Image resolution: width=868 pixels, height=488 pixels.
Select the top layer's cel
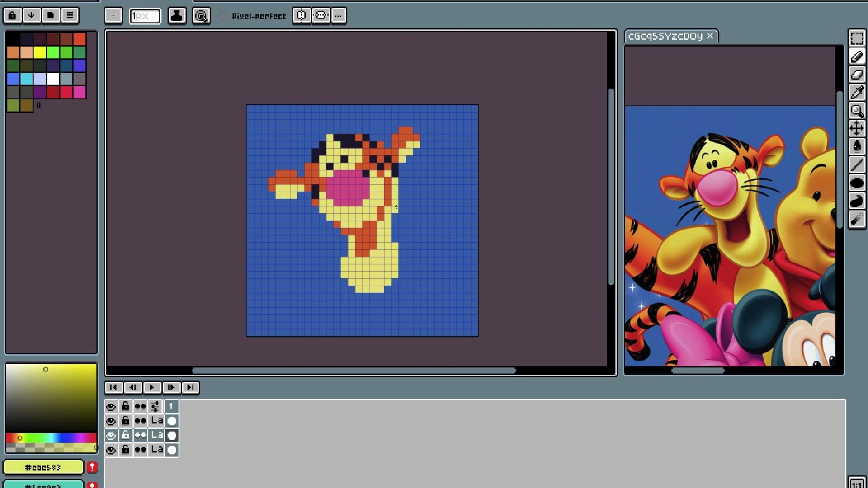click(x=171, y=421)
